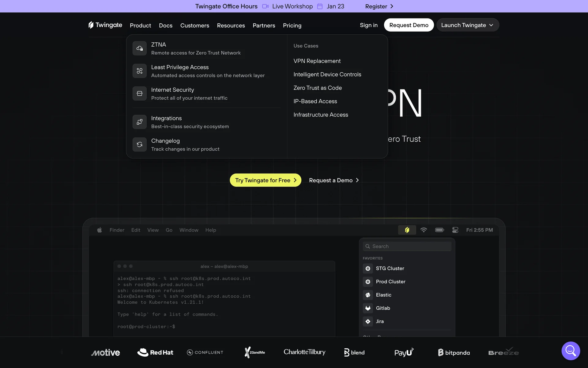Click the Integrations icon

coord(139,122)
